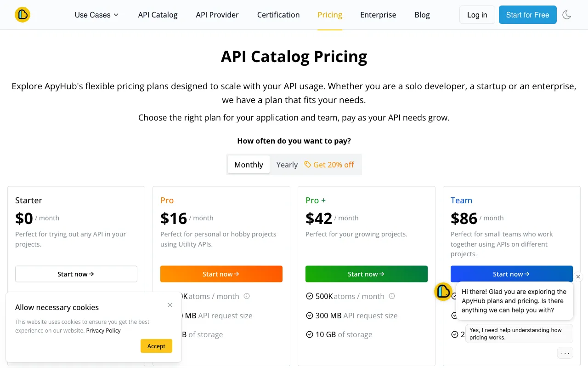The image size is (588, 368).
Task: Open the ApyHub logo home link
Action: click(23, 15)
